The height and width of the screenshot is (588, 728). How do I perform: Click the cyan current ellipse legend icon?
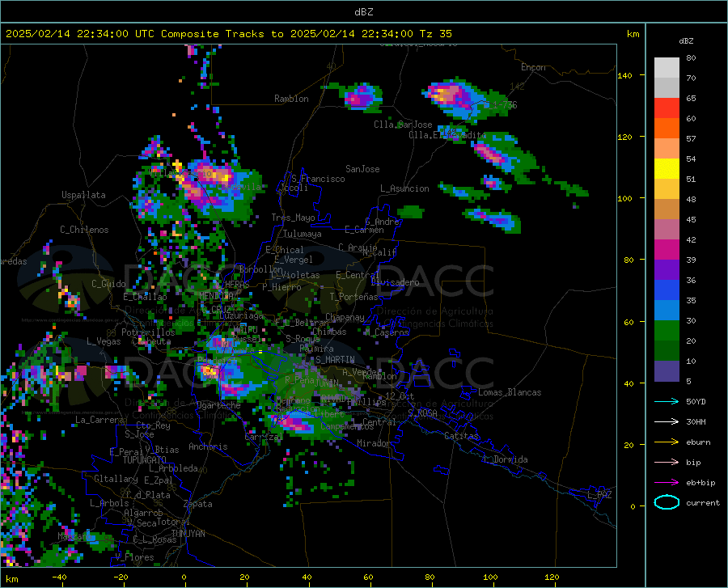point(667,502)
